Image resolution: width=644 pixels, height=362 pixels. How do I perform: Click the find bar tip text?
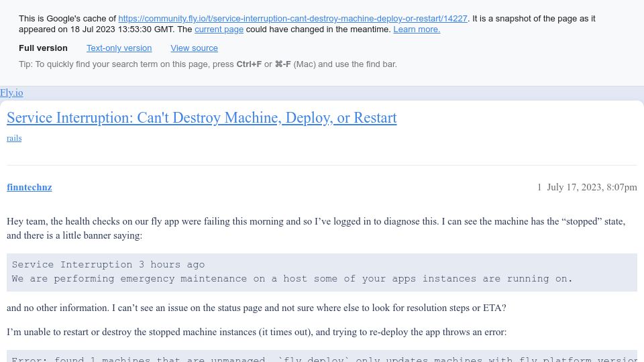coord(208,64)
